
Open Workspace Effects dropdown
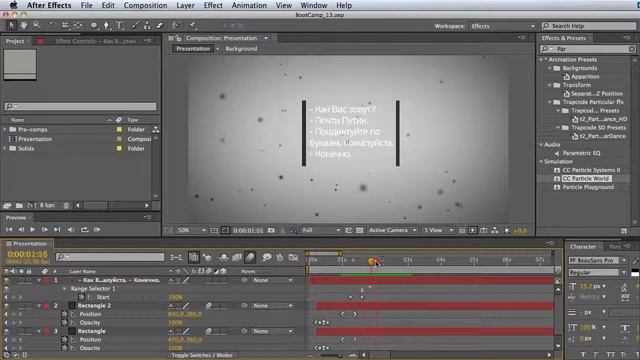click(x=502, y=26)
